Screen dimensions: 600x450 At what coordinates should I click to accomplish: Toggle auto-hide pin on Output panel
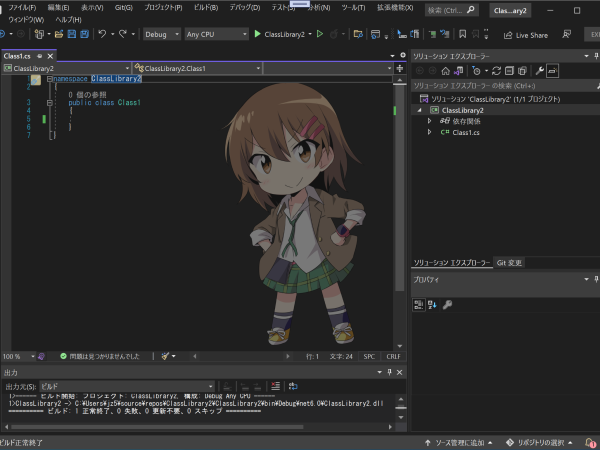point(390,372)
